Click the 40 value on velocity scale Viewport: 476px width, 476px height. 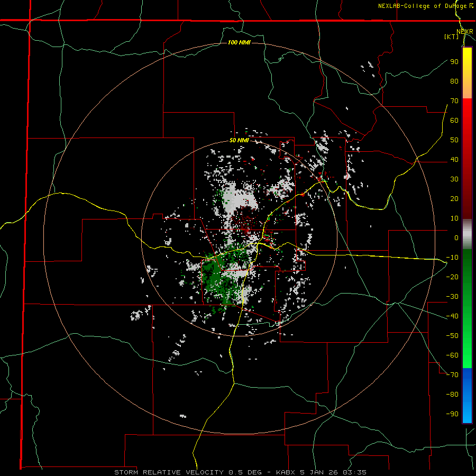coord(454,159)
